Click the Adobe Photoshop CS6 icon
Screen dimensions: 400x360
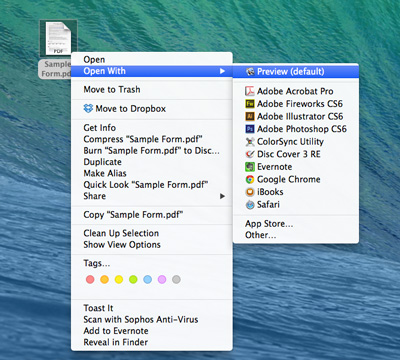click(250, 129)
